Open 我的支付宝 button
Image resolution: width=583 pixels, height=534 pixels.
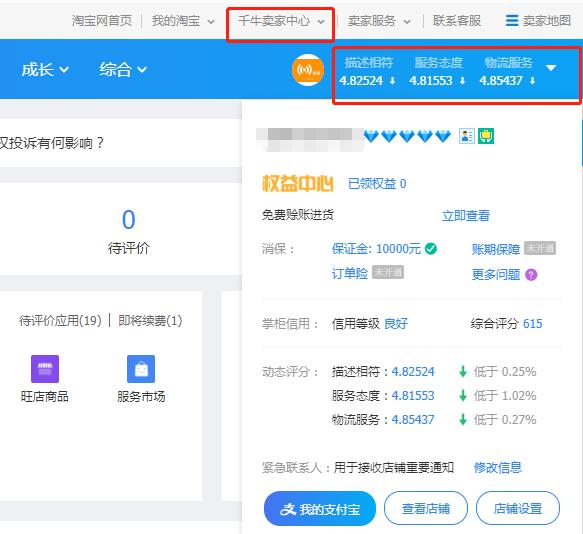click(320, 509)
